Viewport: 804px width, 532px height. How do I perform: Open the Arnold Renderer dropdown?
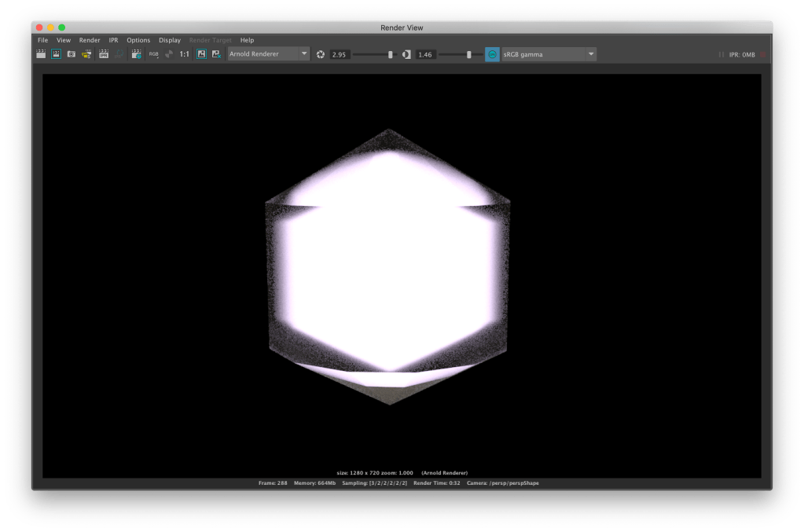pos(268,54)
